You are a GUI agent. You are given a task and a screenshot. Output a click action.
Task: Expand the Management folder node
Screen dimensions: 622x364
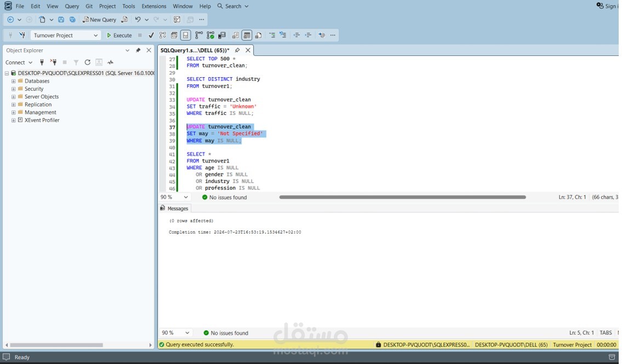pyautogui.click(x=14, y=113)
